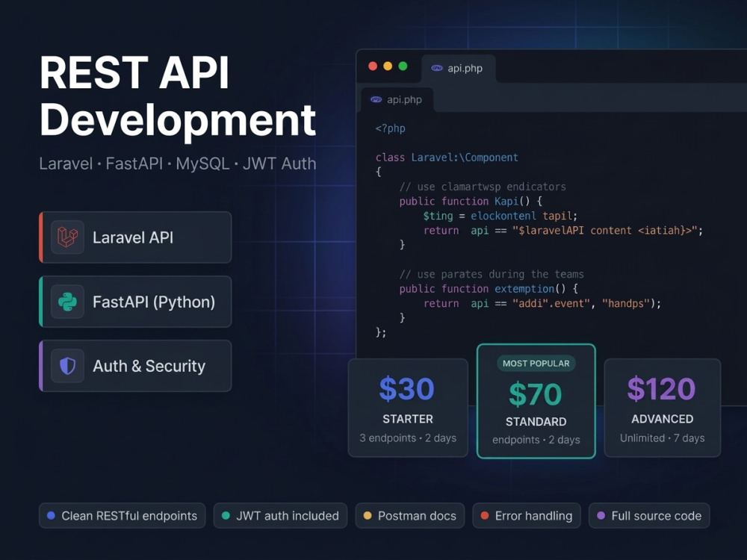Click the red dot beside Error handling
The width and height of the screenshot is (747, 560).
click(485, 515)
